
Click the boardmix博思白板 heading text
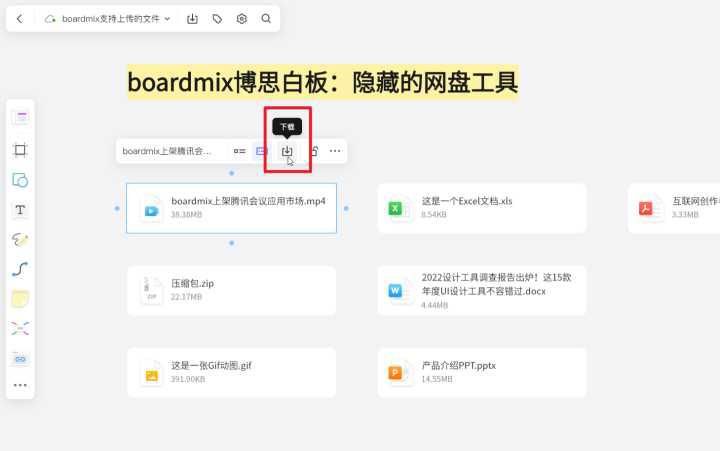323,83
